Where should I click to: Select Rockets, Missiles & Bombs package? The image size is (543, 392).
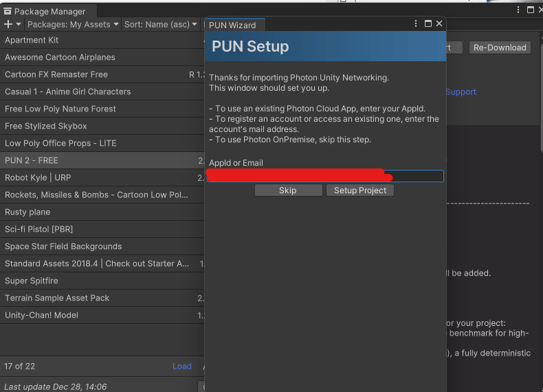[102, 195]
